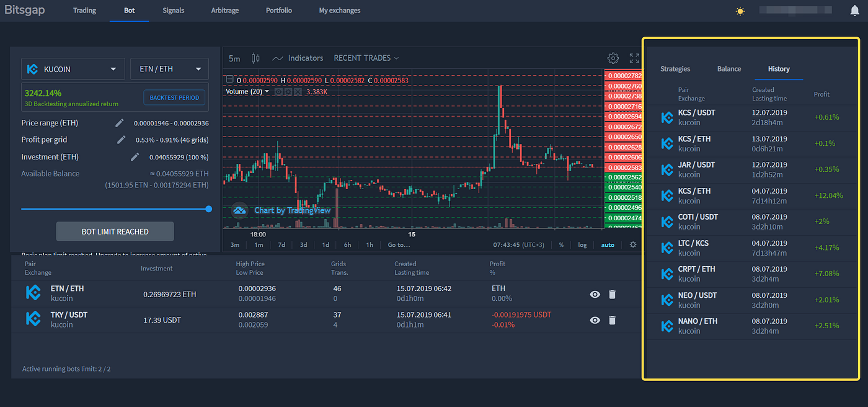
Task: Open NANO / ETH history entry
Action: [x=751, y=326]
